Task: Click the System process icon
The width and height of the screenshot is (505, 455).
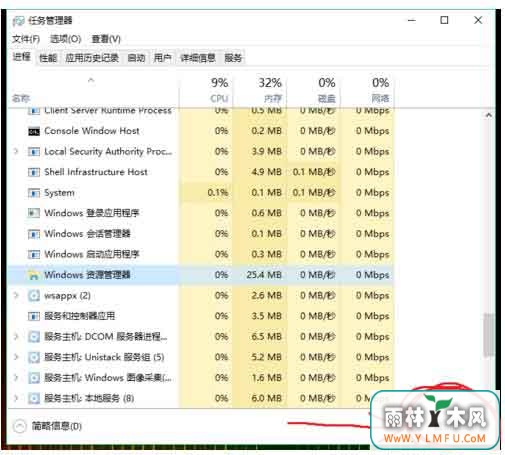Action: (x=34, y=193)
